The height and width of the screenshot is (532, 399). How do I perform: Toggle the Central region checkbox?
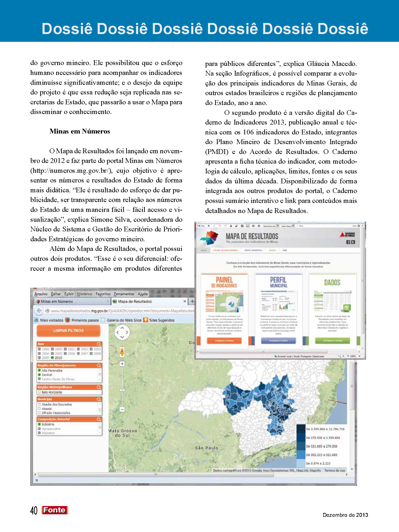39,375
